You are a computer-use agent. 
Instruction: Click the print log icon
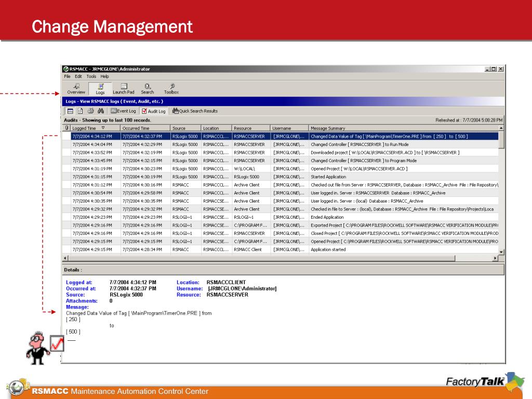(x=90, y=111)
